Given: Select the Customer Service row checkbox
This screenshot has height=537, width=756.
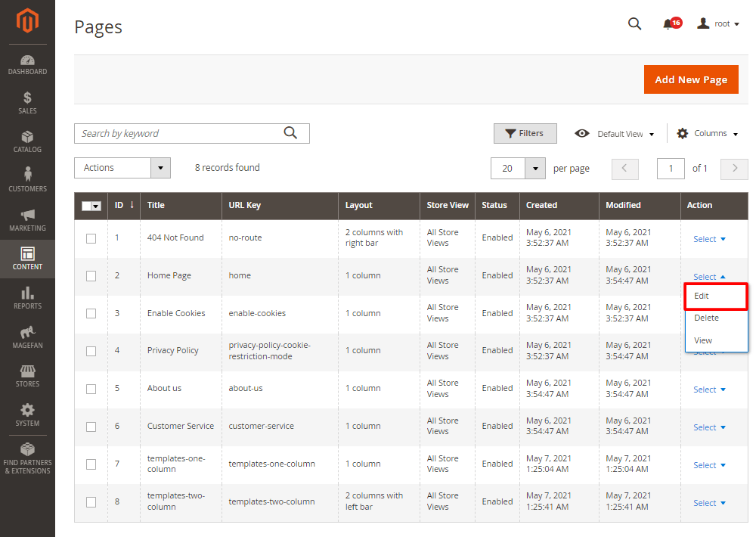Looking at the screenshot, I should tap(91, 427).
